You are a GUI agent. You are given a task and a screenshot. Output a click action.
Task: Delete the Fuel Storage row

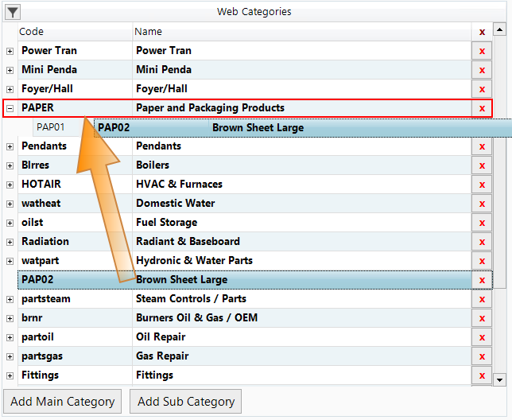coord(482,223)
